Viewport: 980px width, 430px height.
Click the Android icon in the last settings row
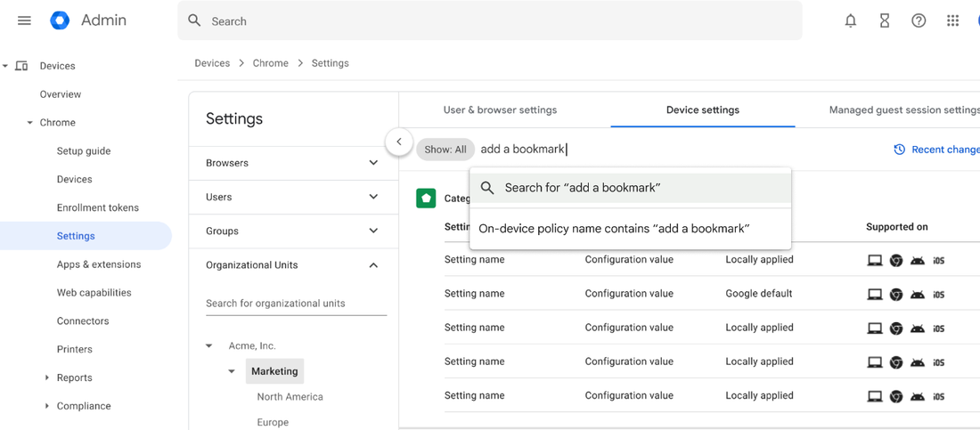[x=918, y=395]
